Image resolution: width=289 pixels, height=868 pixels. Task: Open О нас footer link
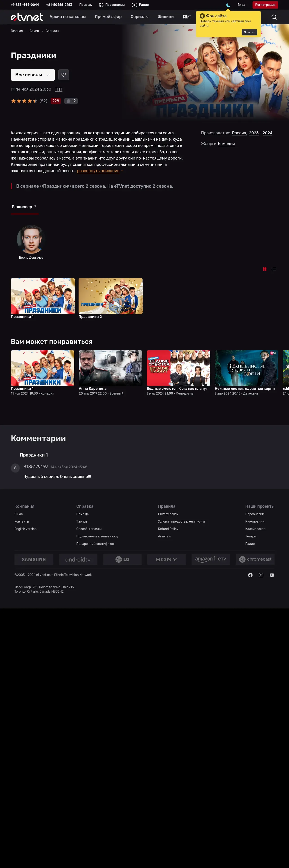point(18,514)
